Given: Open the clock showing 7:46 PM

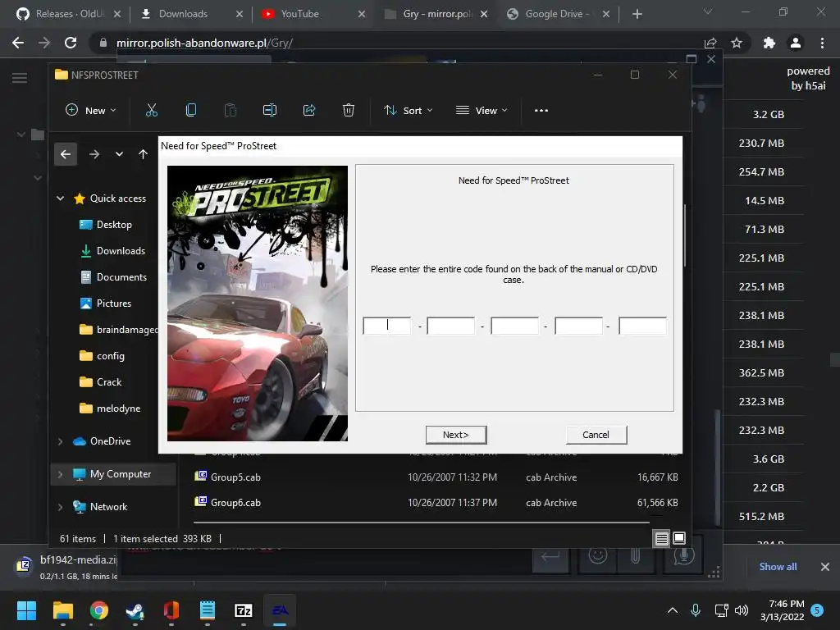Looking at the screenshot, I should tap(782, 610).
